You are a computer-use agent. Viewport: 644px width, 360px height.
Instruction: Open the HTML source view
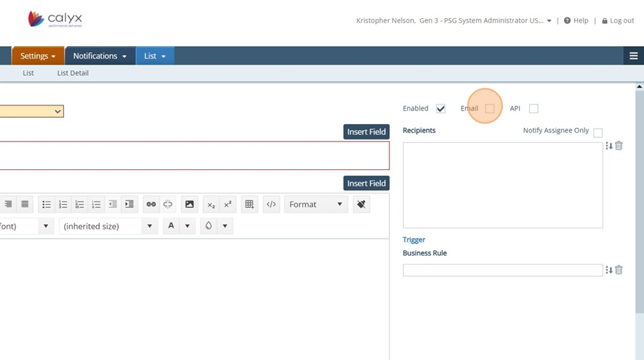click(271, 205)
